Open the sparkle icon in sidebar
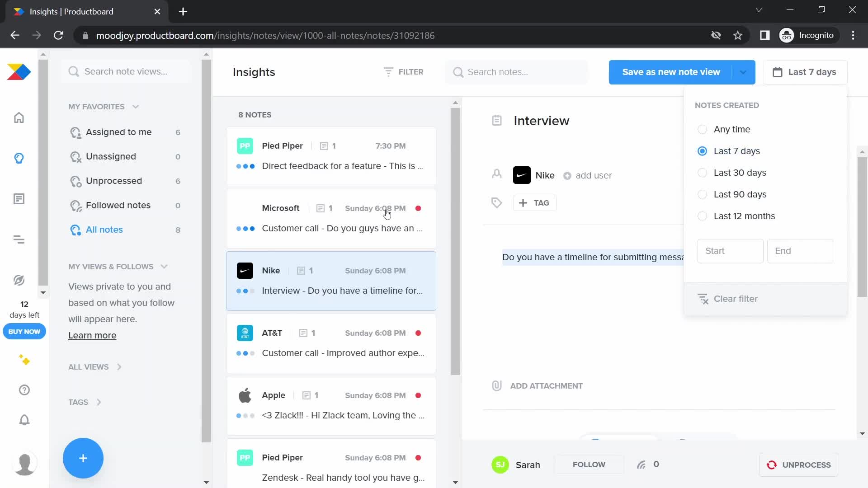Image resolution: width=868 pixels, height=488 pixels. (24, 360)
